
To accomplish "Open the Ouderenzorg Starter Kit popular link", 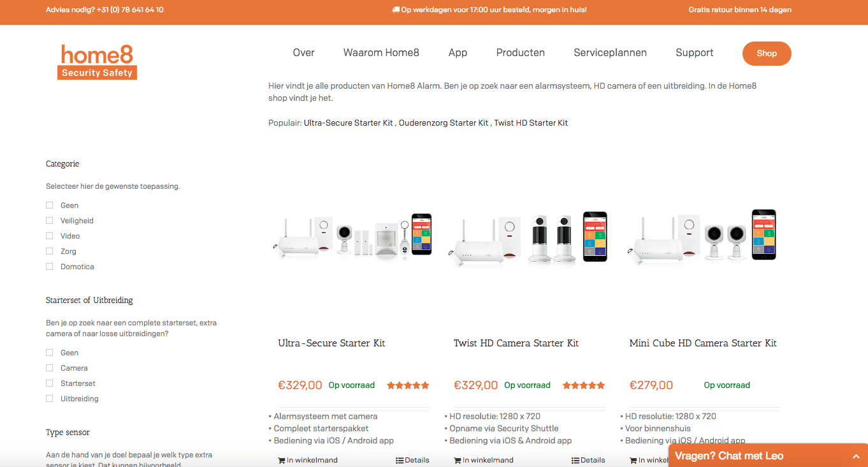I will pos(444,122).
